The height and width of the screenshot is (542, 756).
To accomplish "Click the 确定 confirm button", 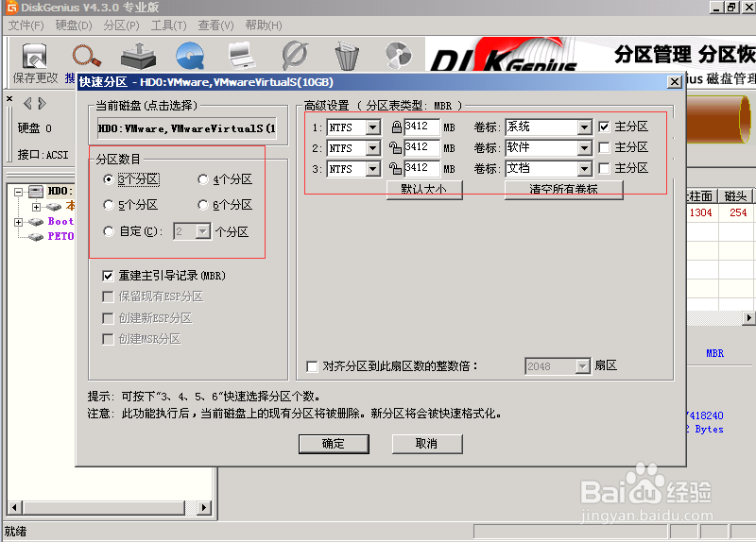I will point(334,444).
